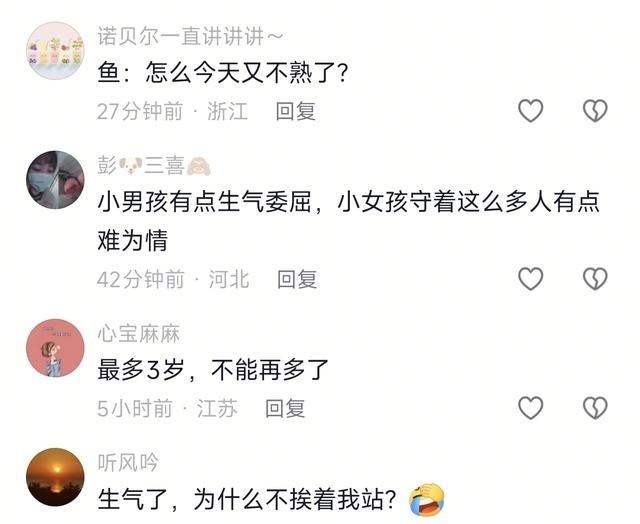Like the comment by 诺贝尔一直讲讲讲
The image size is (640, 524).
click(530, 111)
